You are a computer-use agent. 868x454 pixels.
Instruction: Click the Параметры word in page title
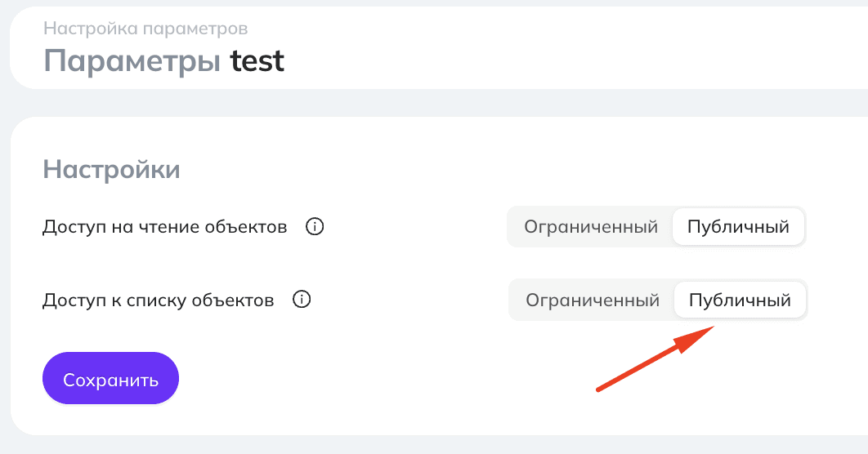(132, 60)
